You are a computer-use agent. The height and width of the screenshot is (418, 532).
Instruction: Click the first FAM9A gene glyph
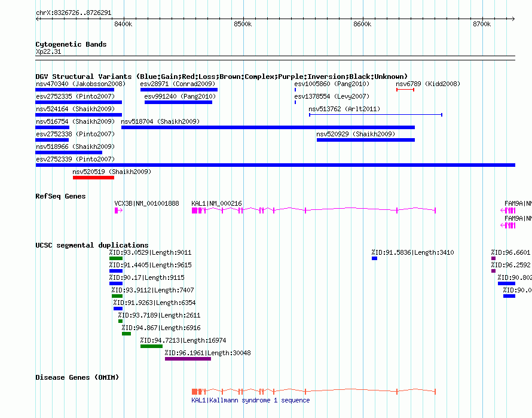pos(508,210)
